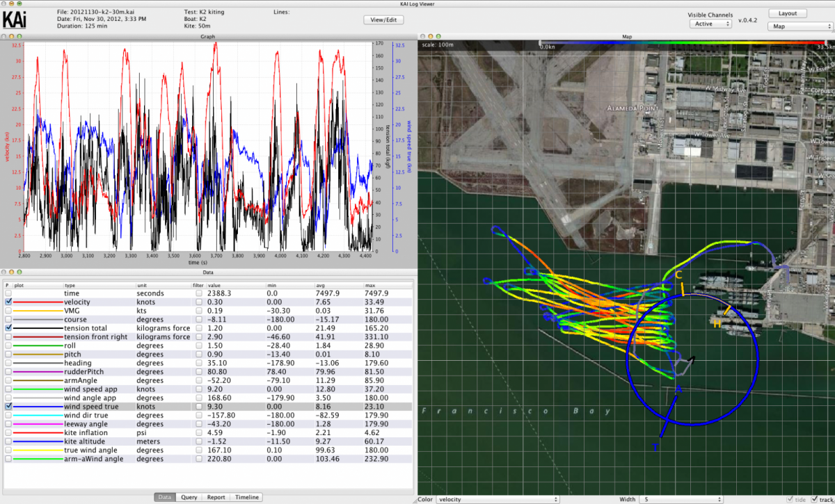Enable the filter checkbox for course
The height and width of the screenshot is (504, 835).
click(x=199, y=320)
